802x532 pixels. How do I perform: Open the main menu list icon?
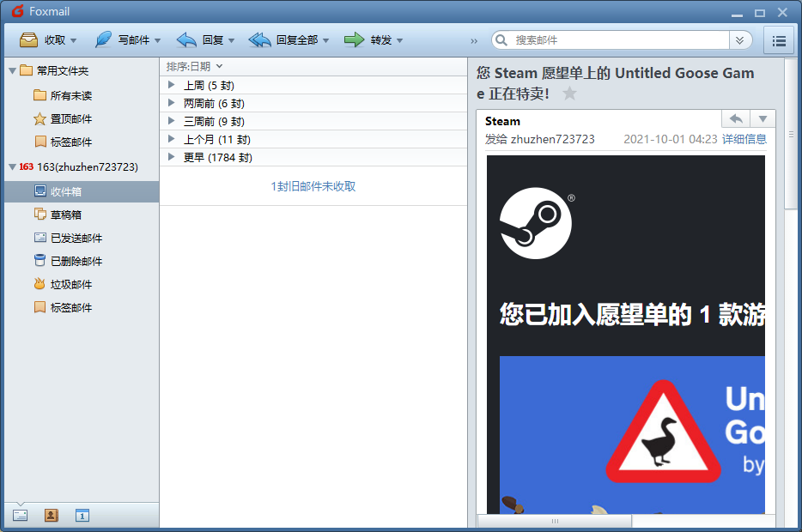(779, 41)
